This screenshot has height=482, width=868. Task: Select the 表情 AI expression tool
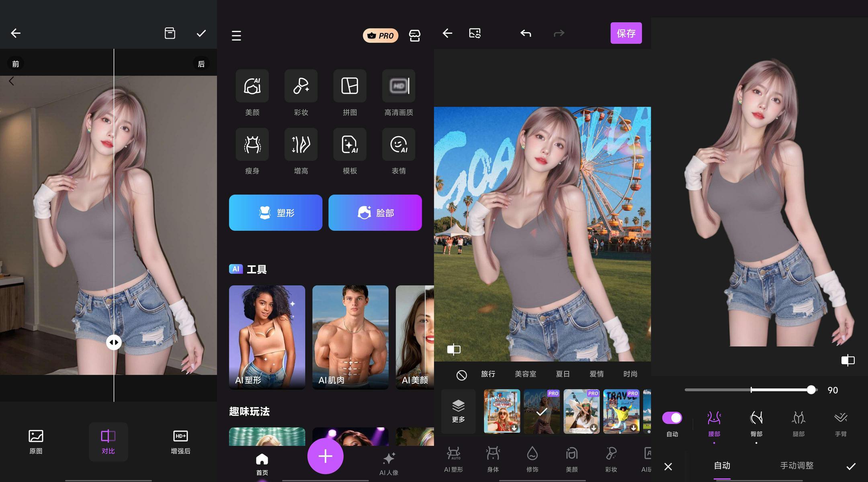tap(398, 145)
